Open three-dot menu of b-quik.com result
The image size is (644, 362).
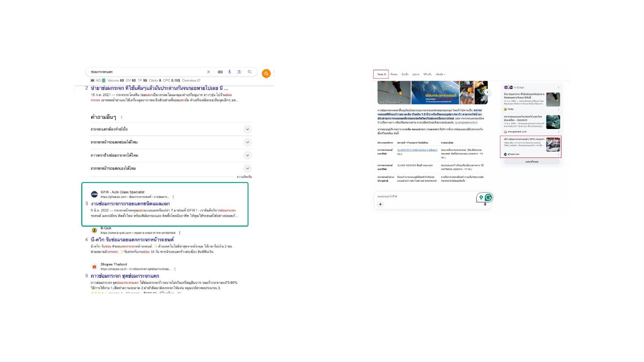[x=180, y=233]
